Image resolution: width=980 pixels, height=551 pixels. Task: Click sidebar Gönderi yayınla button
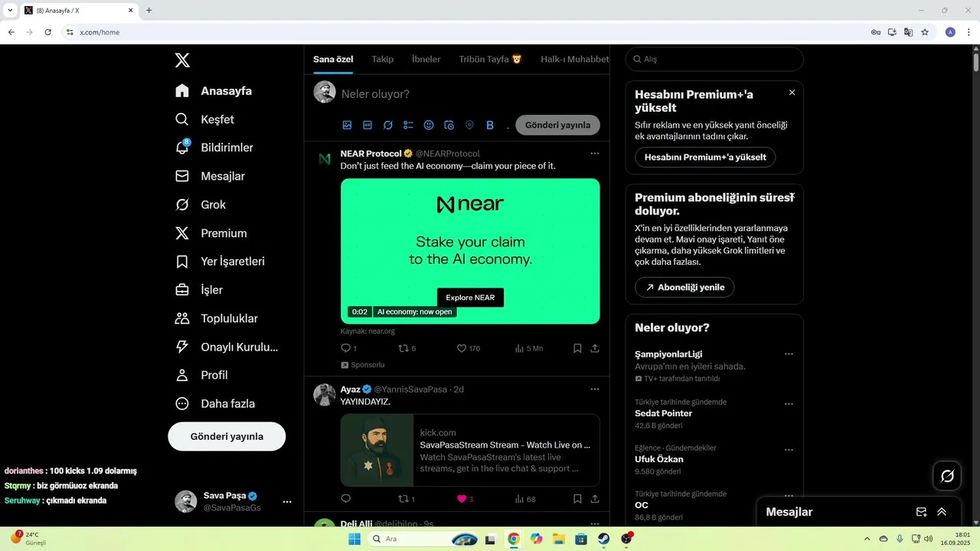coord(227,436)
